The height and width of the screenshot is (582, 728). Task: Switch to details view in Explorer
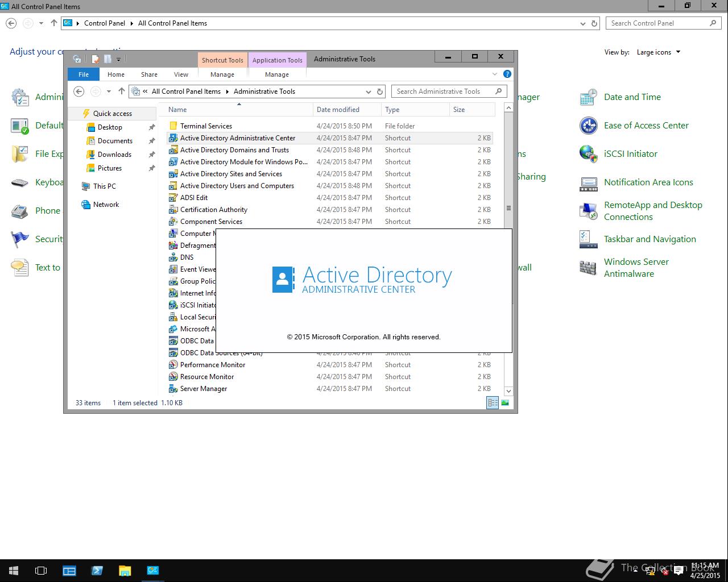pos(493,403)
